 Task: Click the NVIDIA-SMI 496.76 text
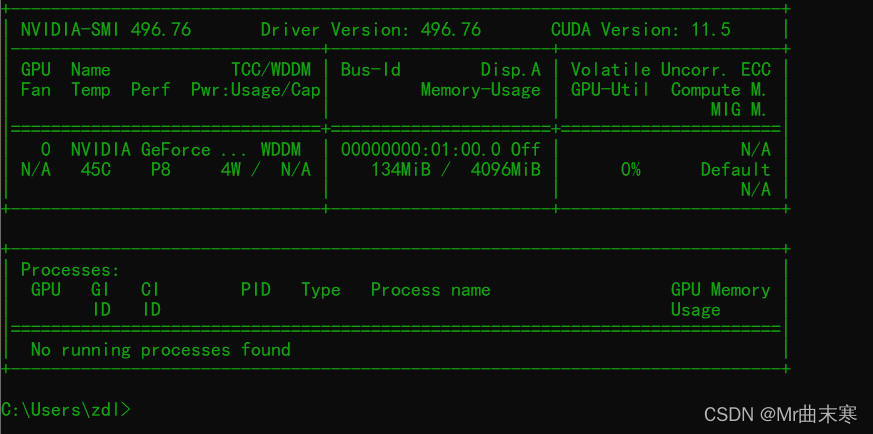click(106, 29)
